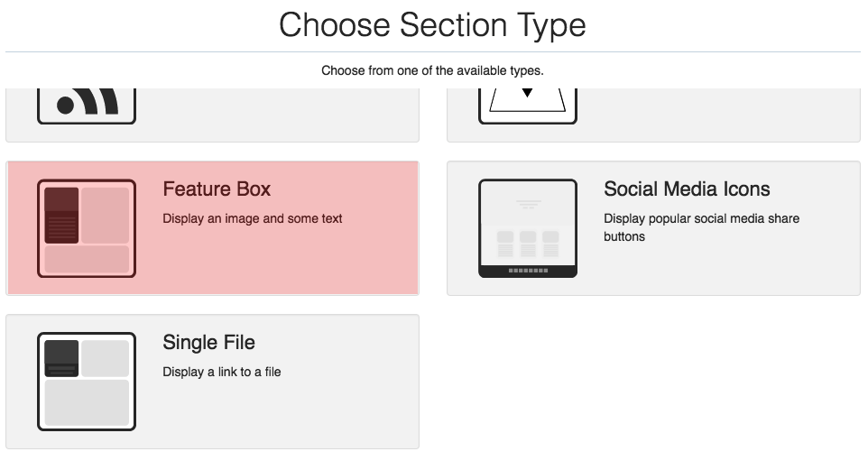Click the dark block inside the Single File icon
The width and height of the screenshot is (868, 470).
coord(61,357)
